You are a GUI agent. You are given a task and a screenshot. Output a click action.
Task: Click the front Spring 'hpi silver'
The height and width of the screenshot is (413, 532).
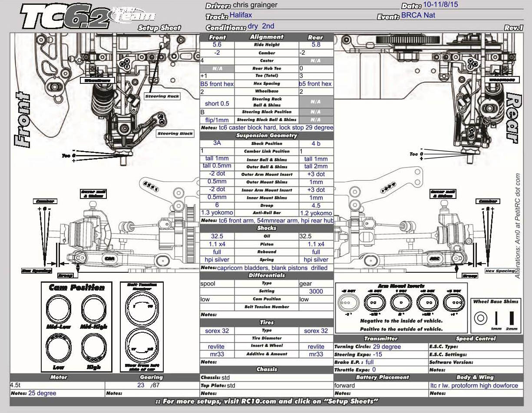click(x=217, y=260)
